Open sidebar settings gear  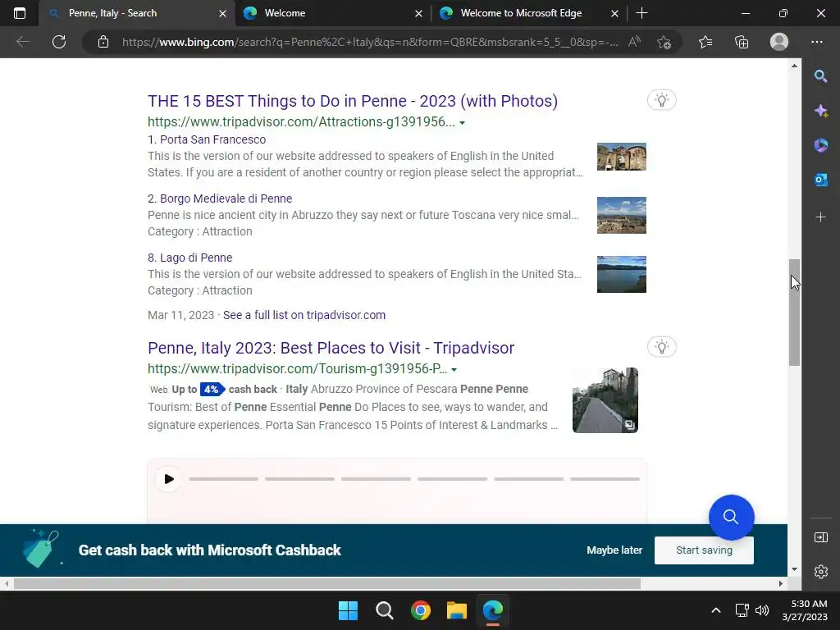point(820,572)
